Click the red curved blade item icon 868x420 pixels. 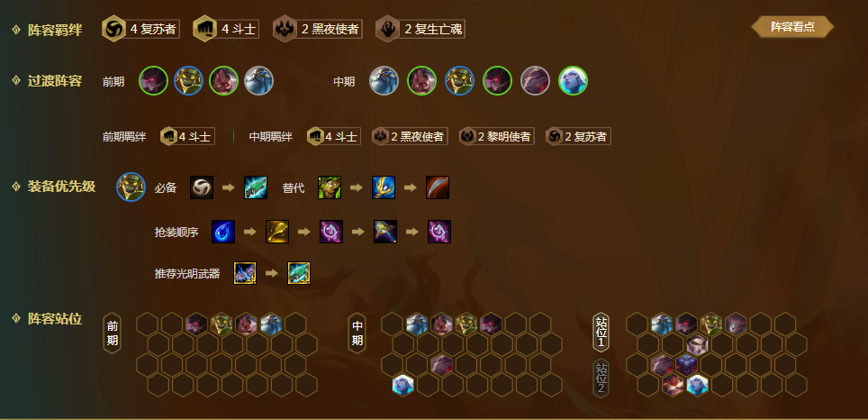pos(438,187)
